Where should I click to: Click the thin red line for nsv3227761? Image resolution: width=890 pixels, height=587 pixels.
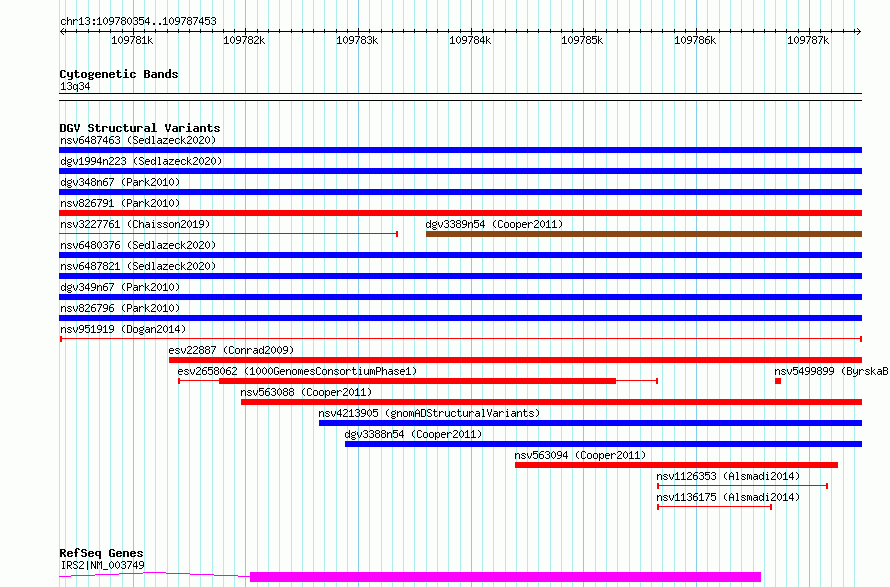[x=228, y=234]
